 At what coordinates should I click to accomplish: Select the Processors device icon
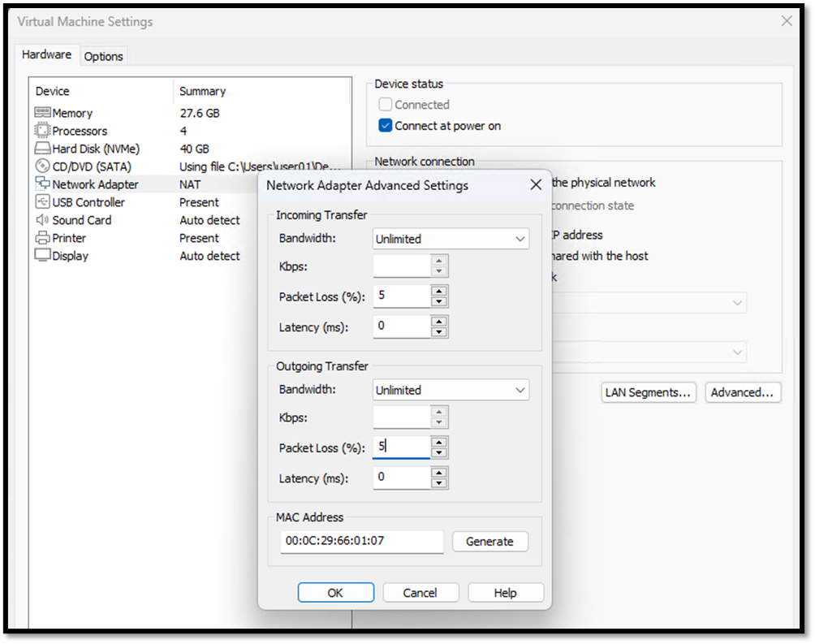pos(41,131)
